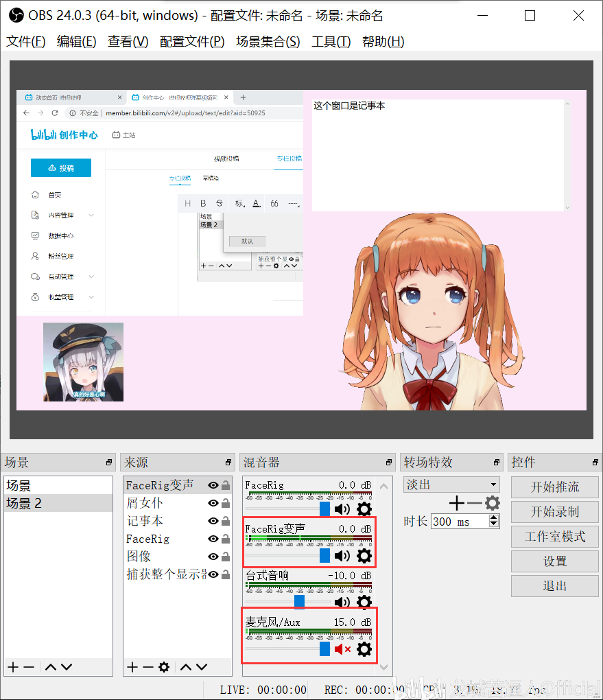The width and height of the screenshot is (603, 700).
Task: Select 场景 in scenes list
Action: [x=58, y=485]
